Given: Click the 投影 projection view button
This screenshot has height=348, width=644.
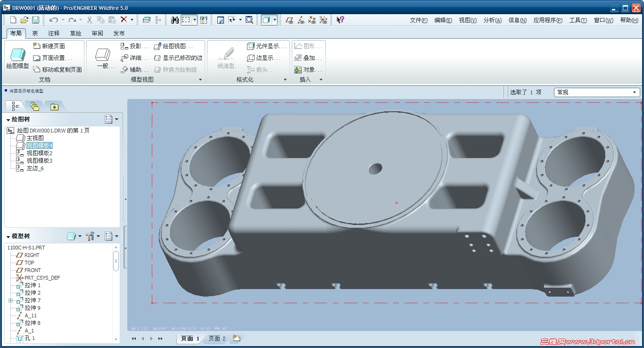Looking at the screenshot, I should 135,46.
